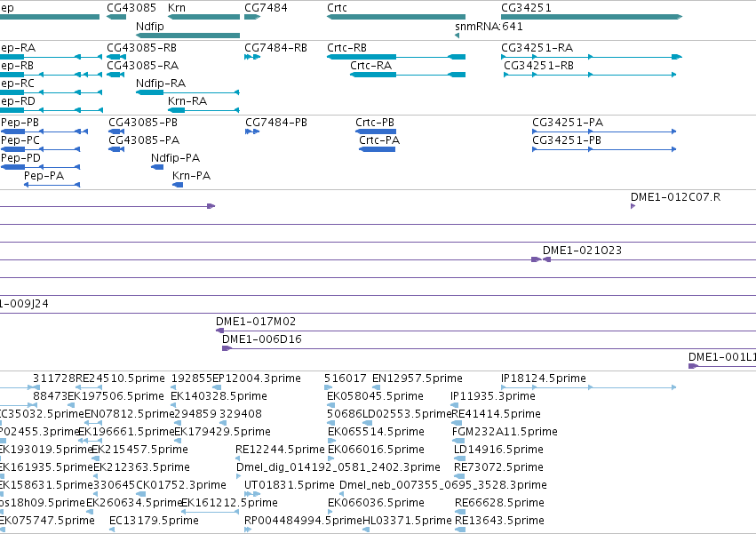
Task: Select protein Pep-PC label
Action: point(20,139)
